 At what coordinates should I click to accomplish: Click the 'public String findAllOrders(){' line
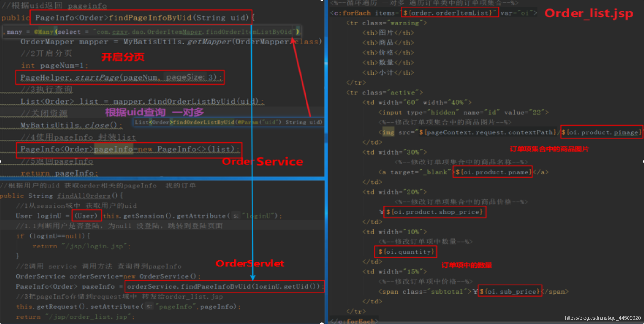point(61,196)
